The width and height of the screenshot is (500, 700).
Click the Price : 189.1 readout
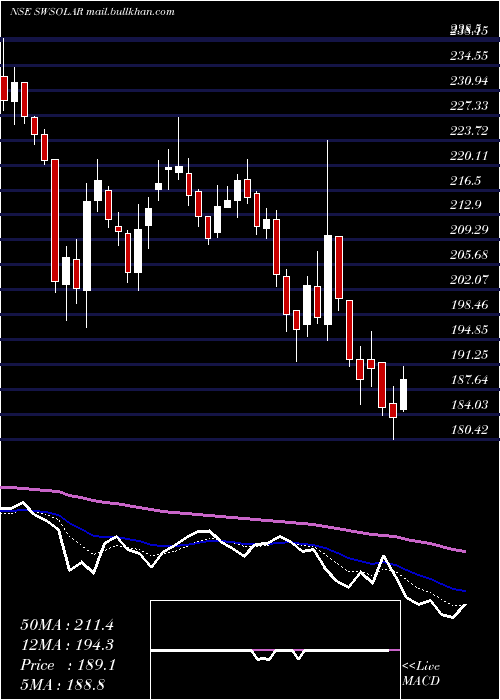point(68,665)
